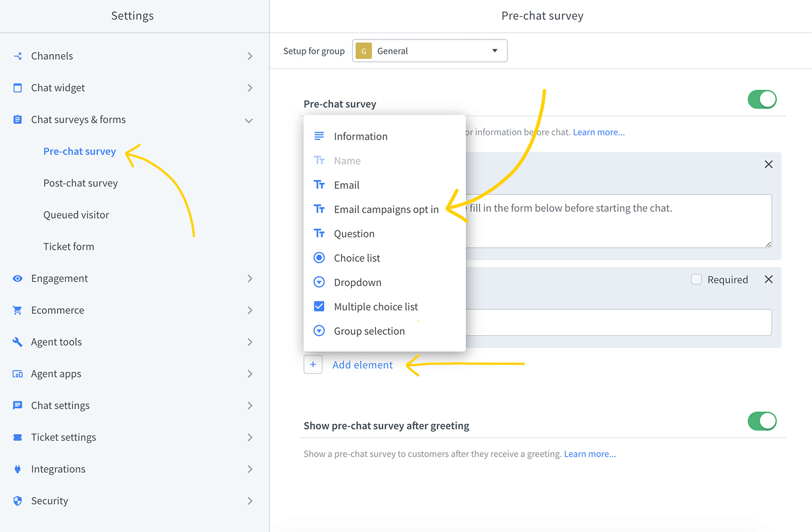Click the Add element link
The height and width of the screenshot is (532, 812).
363,365
